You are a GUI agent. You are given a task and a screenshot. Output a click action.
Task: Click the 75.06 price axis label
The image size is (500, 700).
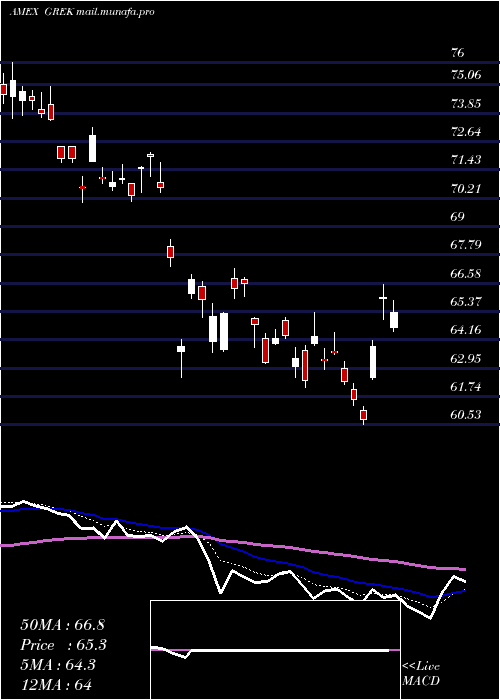tap(466, 75)
